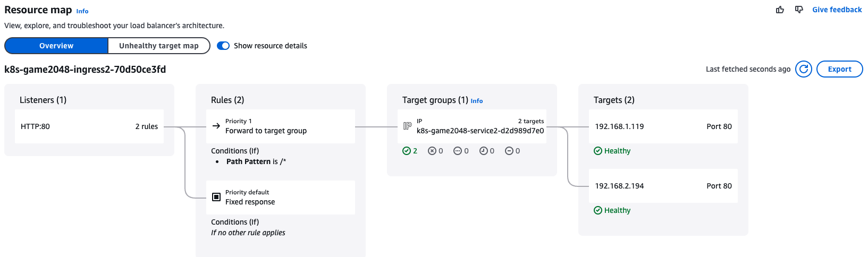Select the HTTP:80 listener tile
The width and height of the screenshot is (868, 257).
89,126
